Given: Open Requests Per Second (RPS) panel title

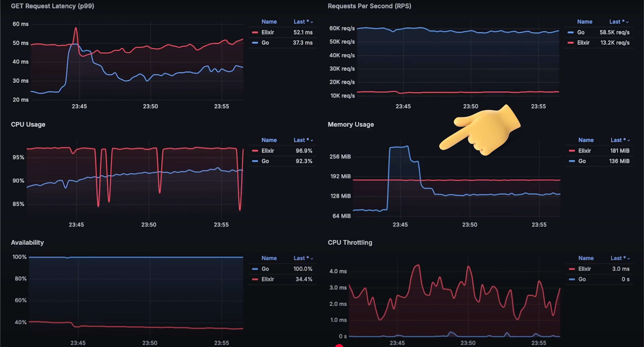Looking at the screenshot, I should coord(369,6).
